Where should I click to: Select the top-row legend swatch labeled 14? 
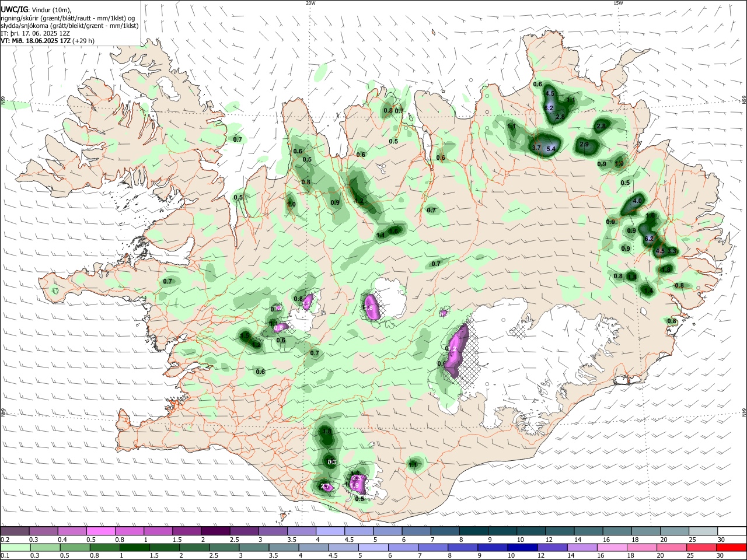(588, 531)
